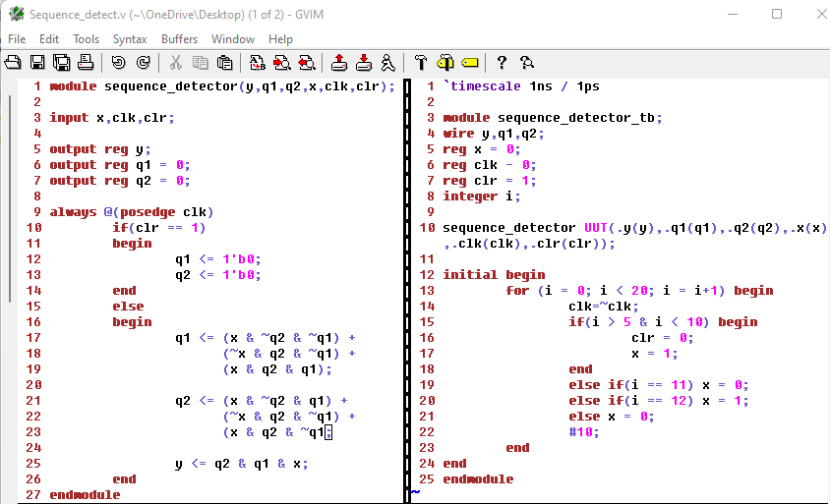Open the File menu
Image resolution: width=830 pixels, height=504 pixels.
pyautogui.click(x=17, y=39)
